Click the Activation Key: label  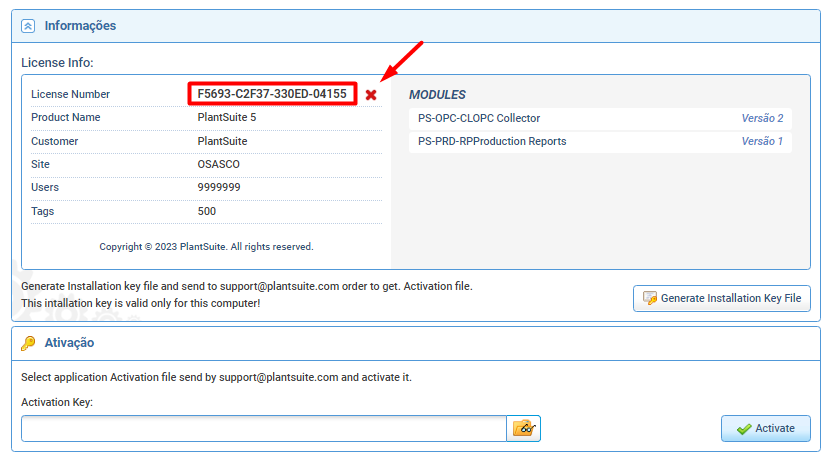click(x=57, y=402)
